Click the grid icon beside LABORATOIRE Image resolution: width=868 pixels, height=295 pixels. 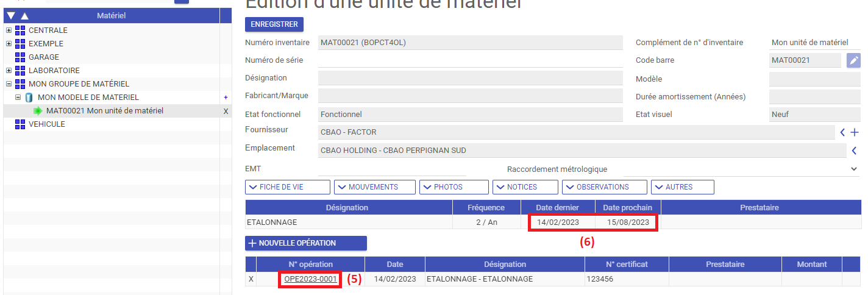[20, 71]
